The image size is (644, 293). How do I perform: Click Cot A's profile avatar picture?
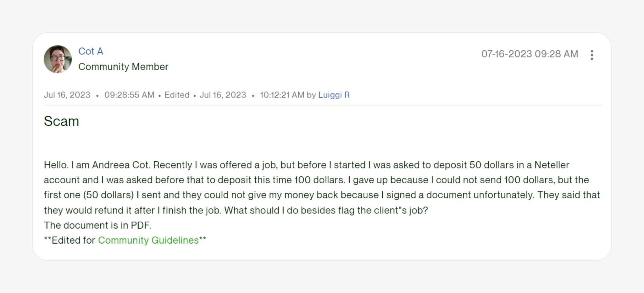pyautogui.click(x=58, y=59)
